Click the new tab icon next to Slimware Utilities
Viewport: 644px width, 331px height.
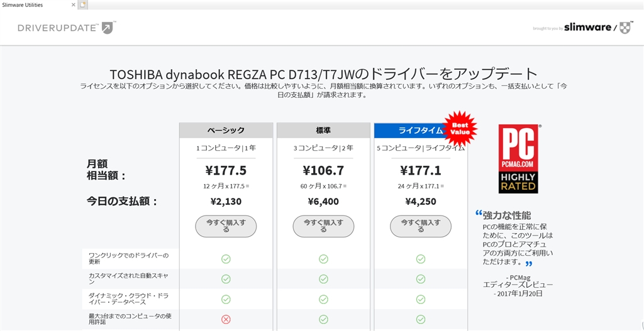[83, 4]
